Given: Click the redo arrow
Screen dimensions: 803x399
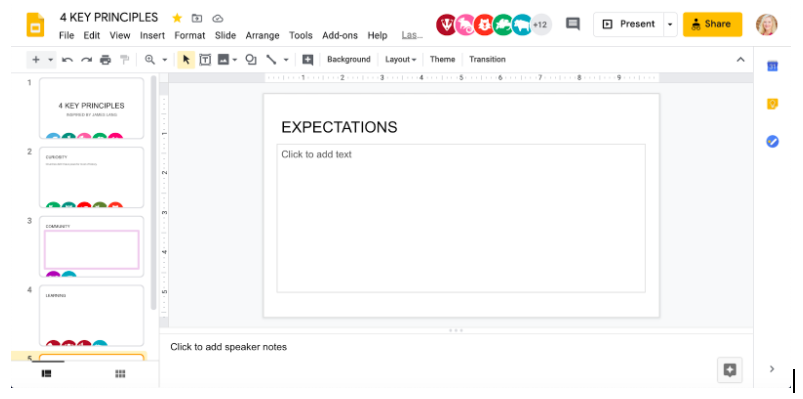Looking at the screenshot, I should tap(86, 60).
